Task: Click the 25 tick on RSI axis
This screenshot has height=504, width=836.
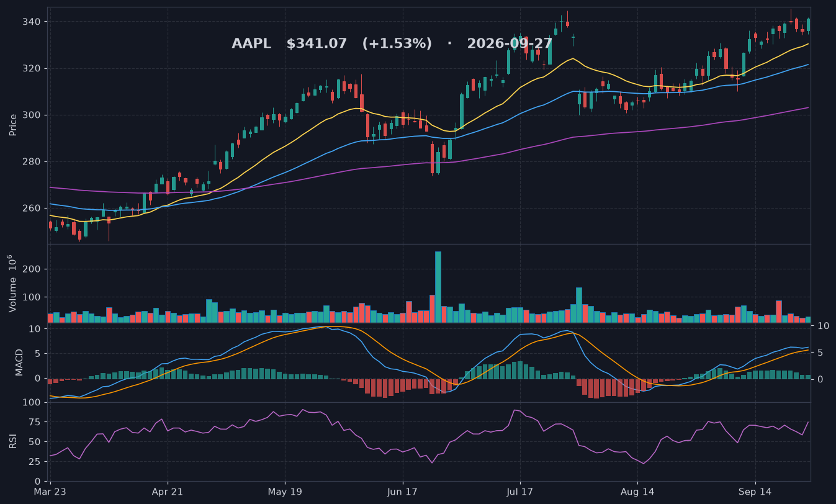Action: (x=35, y=462)
